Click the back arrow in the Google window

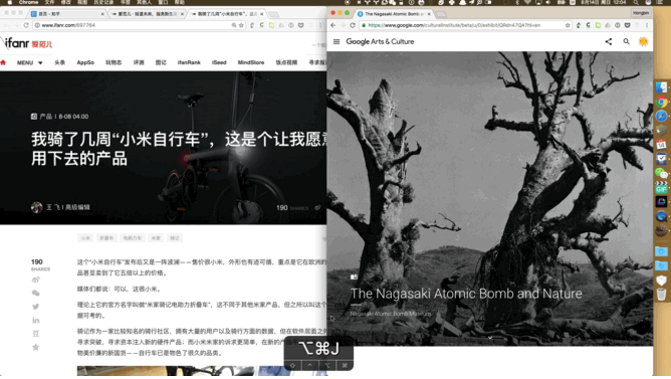click(x=333, y=25)
